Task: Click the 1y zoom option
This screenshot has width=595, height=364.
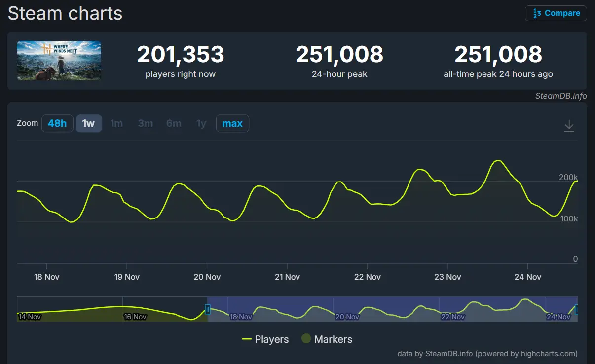Action: pyautogui.click(x=201, y=123)
